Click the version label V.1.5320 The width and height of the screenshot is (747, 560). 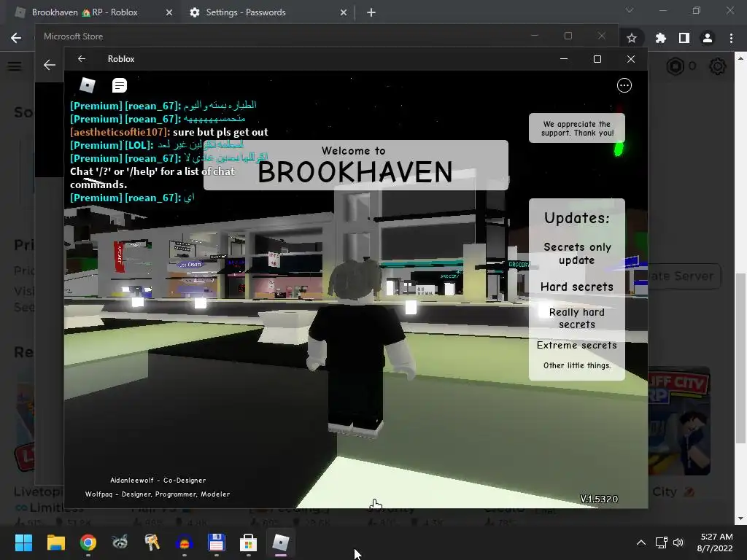tap(599, 499)
